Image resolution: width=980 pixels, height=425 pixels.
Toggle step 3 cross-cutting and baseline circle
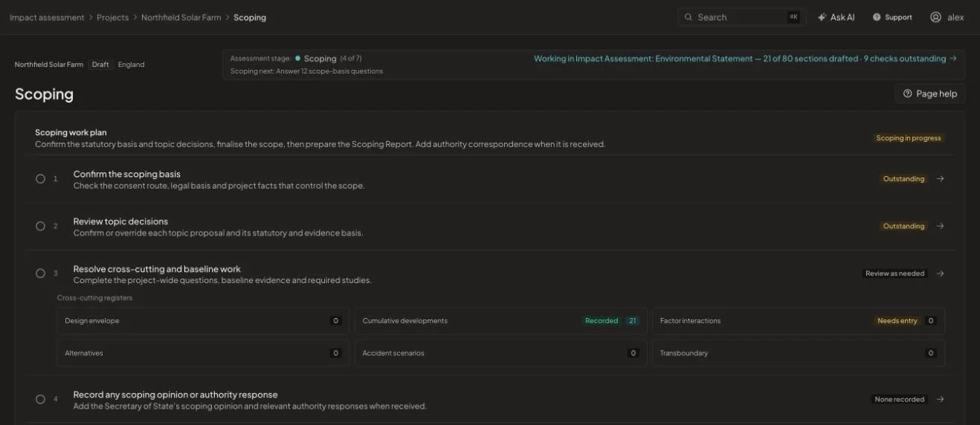click(41, 273)
